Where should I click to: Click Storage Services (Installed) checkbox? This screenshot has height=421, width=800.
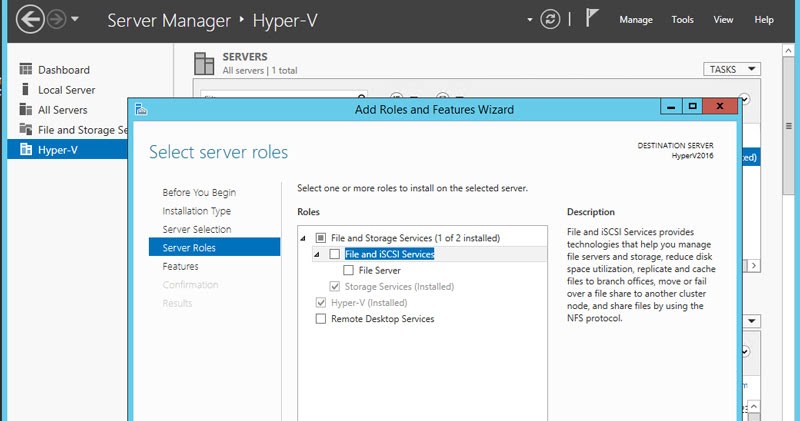click(x=335, y=286)
